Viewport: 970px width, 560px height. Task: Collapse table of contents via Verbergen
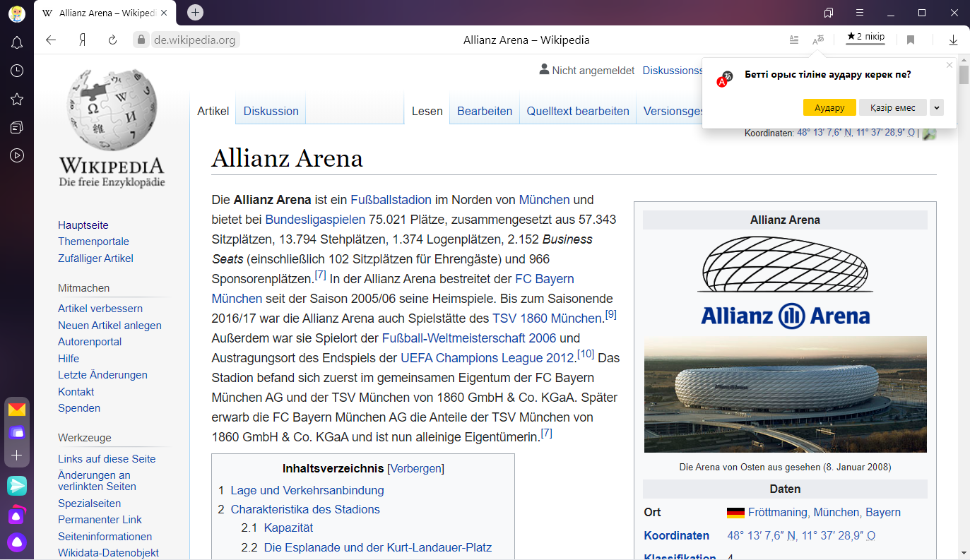[x=415, y=468]
